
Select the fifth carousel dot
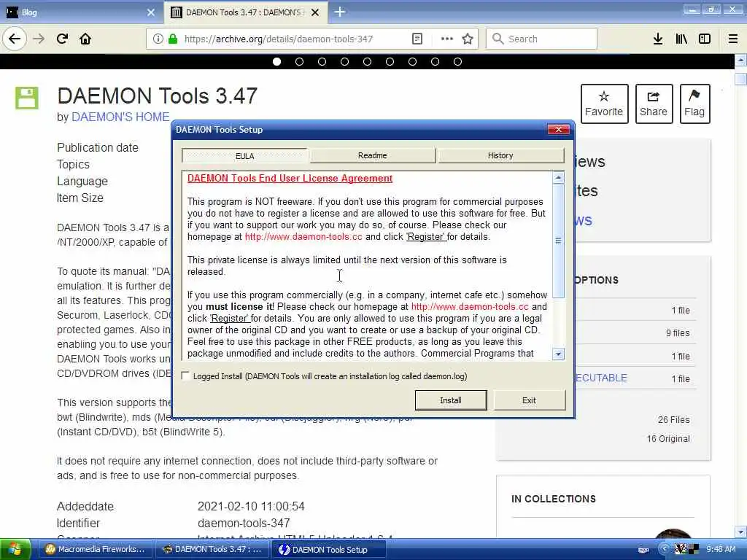tap(368, 61)
